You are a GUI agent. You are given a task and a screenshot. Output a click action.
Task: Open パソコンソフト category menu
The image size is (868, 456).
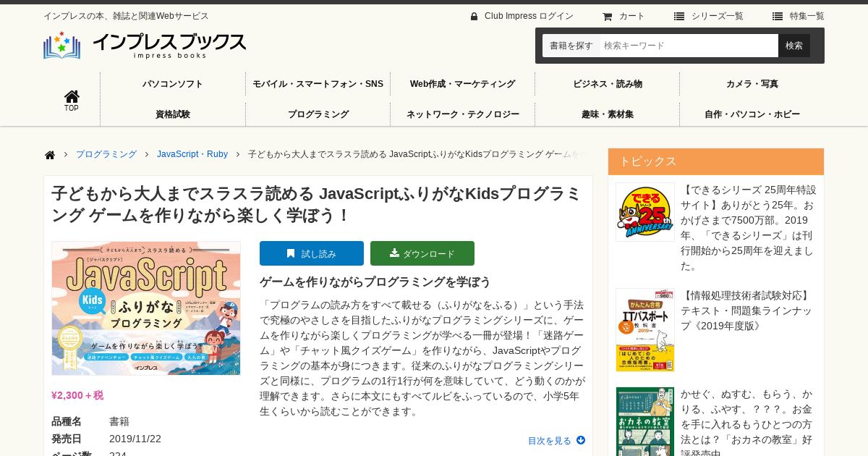[173, 84]
